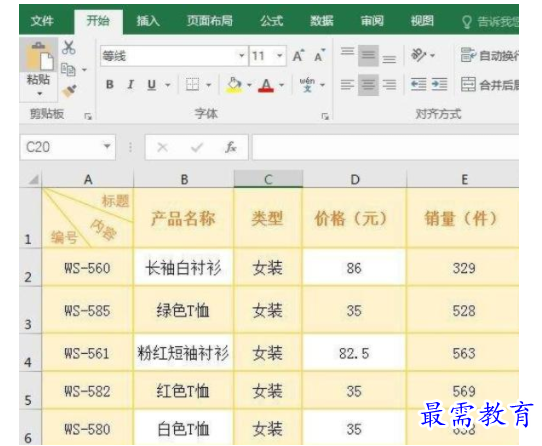
Task: Apply the red font color swatch
Action: pos(266,85)
